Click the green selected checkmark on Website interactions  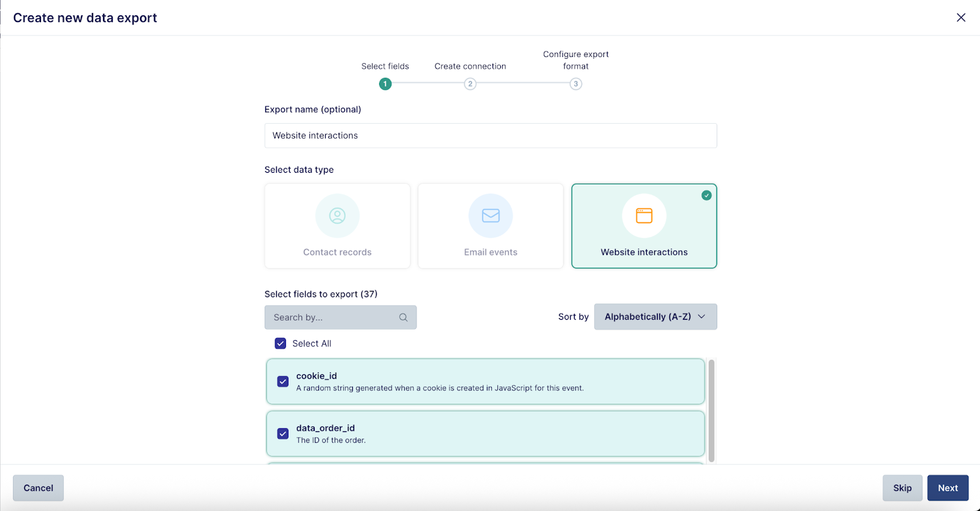[706, 195]
